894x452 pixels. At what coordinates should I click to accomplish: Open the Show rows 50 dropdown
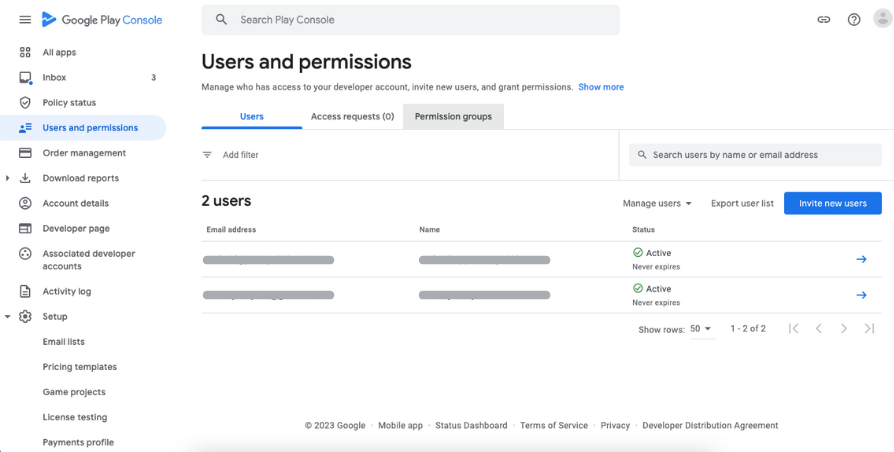click(x=700, y=329)
